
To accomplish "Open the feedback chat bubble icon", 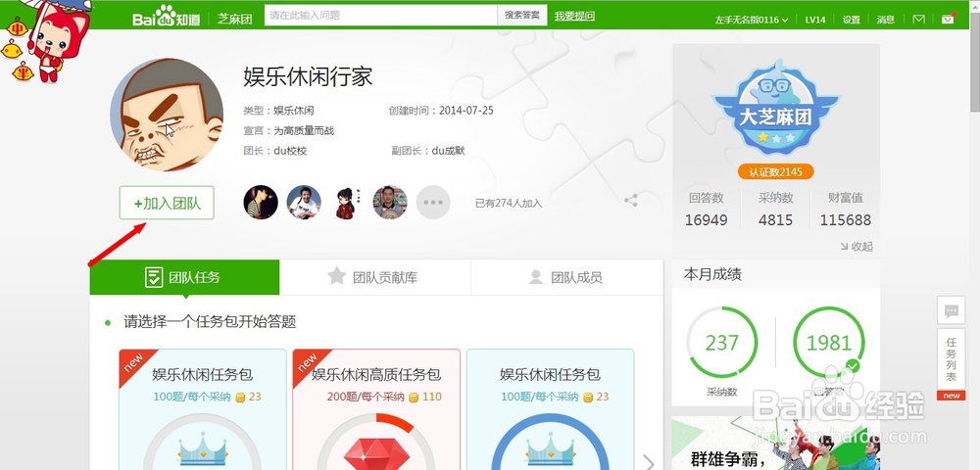I will (952, 310).
